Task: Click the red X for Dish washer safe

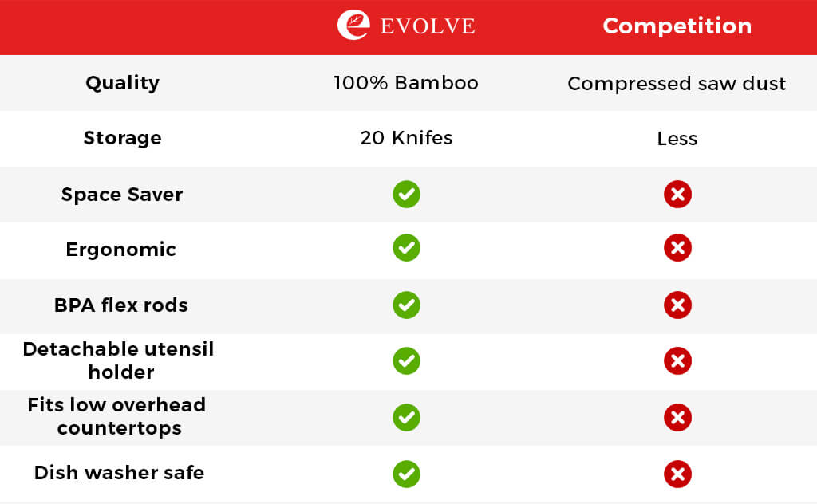Action: 677,474
